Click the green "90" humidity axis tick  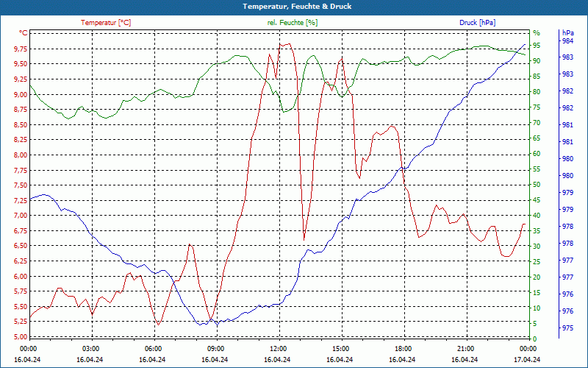[537, 61]
